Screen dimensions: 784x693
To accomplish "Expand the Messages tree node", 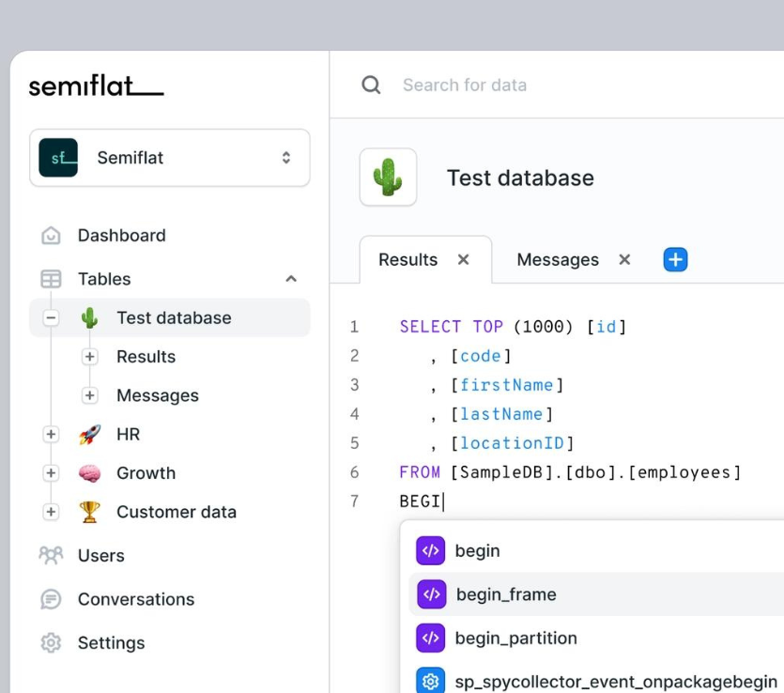I will 90,395.
